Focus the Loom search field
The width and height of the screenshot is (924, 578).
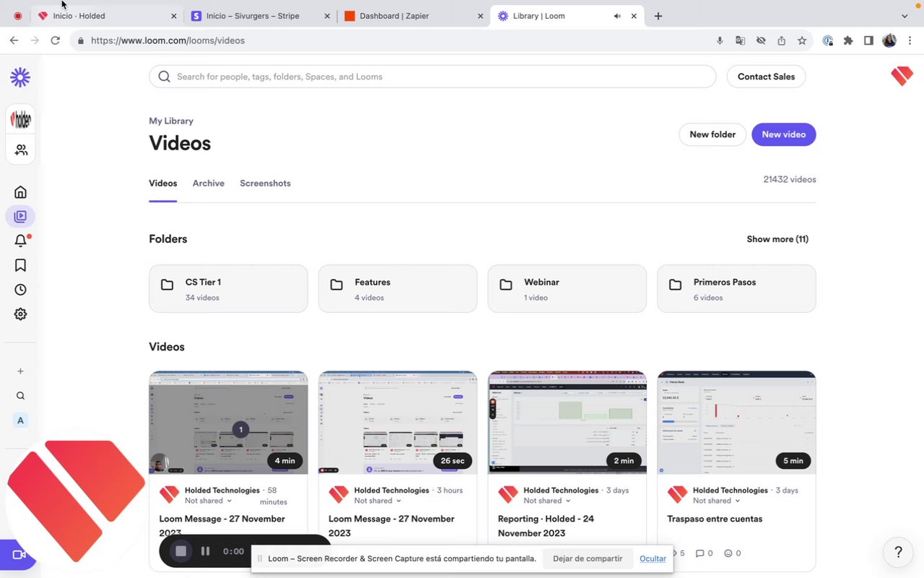[432, 77]
